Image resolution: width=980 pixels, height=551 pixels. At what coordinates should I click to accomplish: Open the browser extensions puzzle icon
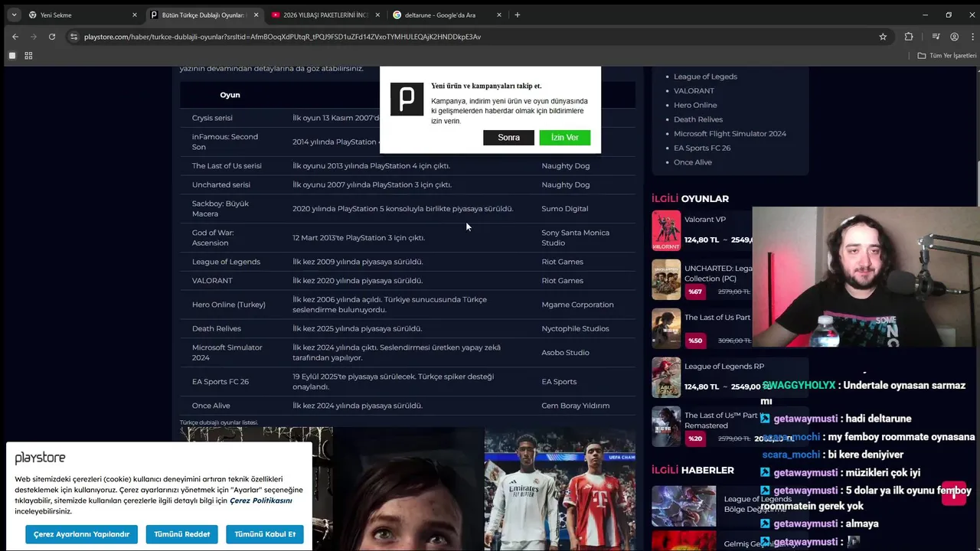pos(909,37)
